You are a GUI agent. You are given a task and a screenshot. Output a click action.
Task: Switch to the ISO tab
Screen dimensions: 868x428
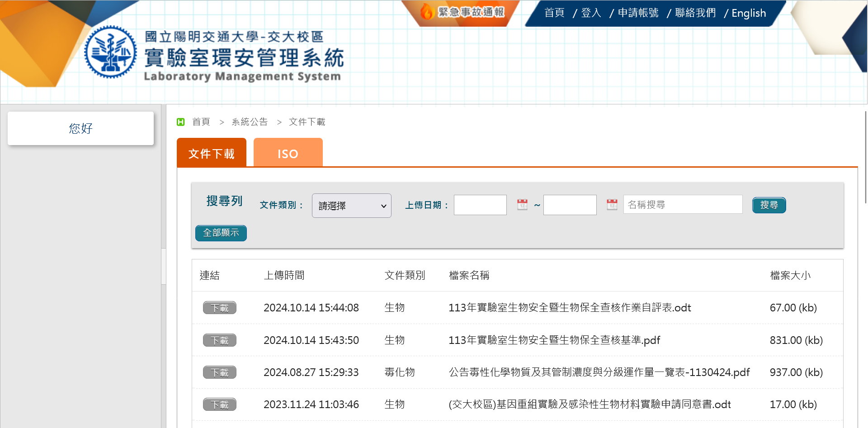coord(288,153)
